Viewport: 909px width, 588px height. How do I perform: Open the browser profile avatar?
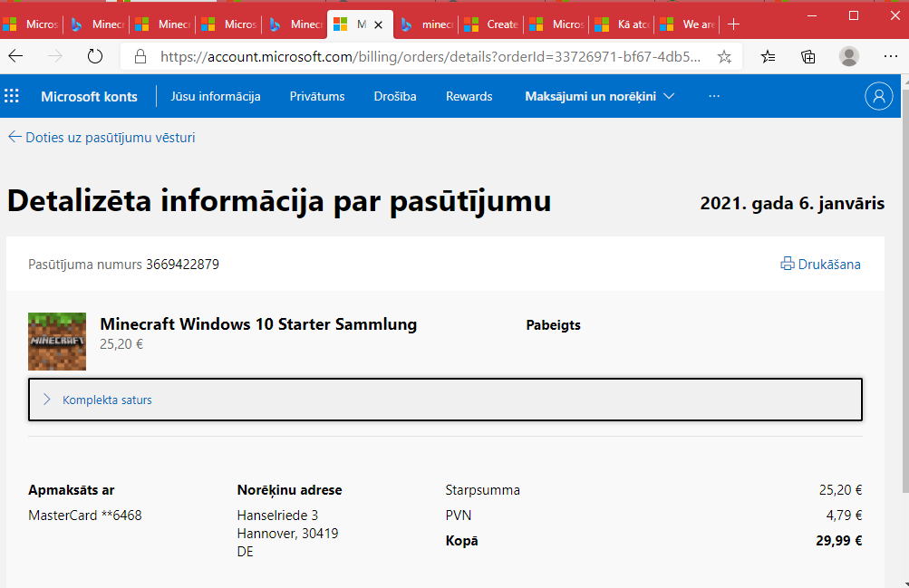848,56
